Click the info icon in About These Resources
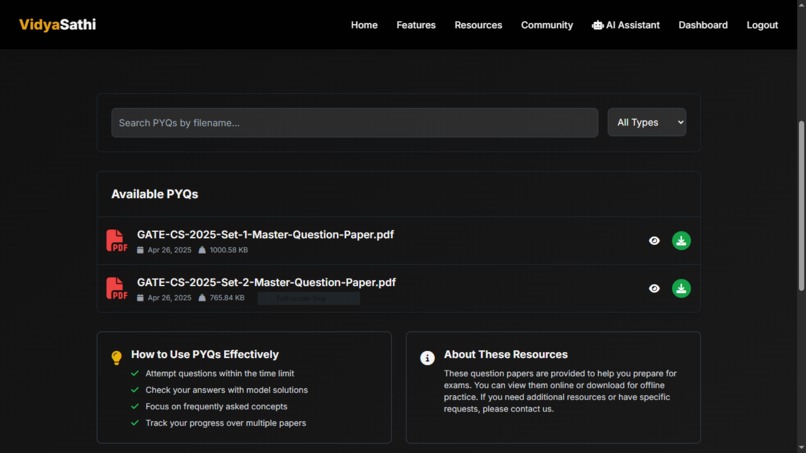Image resolution: width=806 pixels, height=453 pixels. click(427, 358)
